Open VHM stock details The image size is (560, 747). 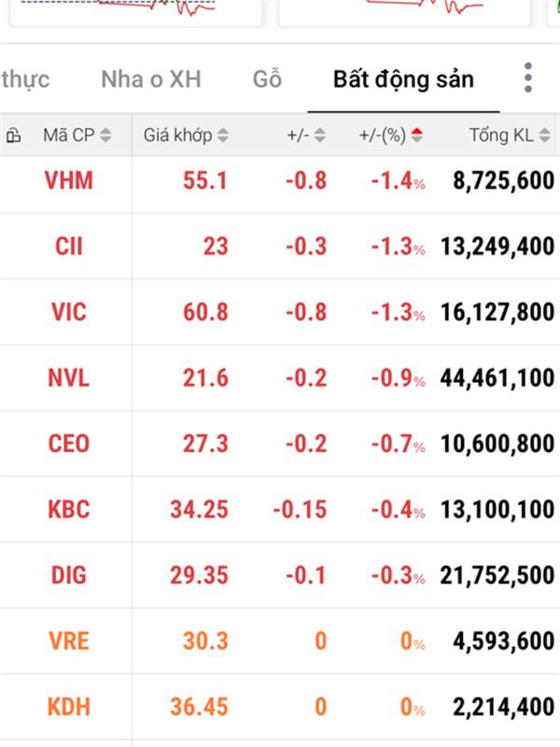point(68,180)
